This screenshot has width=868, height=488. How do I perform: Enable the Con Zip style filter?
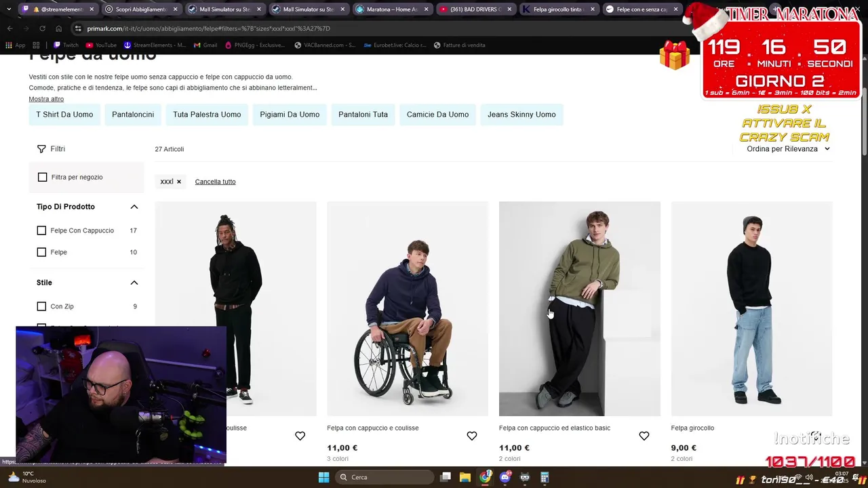[x=41, y=306]
